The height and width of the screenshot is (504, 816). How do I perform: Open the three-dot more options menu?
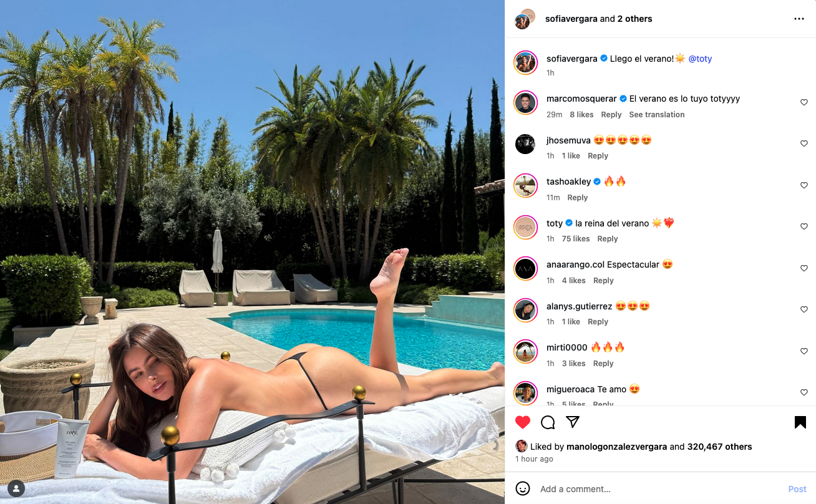(799, 19)
